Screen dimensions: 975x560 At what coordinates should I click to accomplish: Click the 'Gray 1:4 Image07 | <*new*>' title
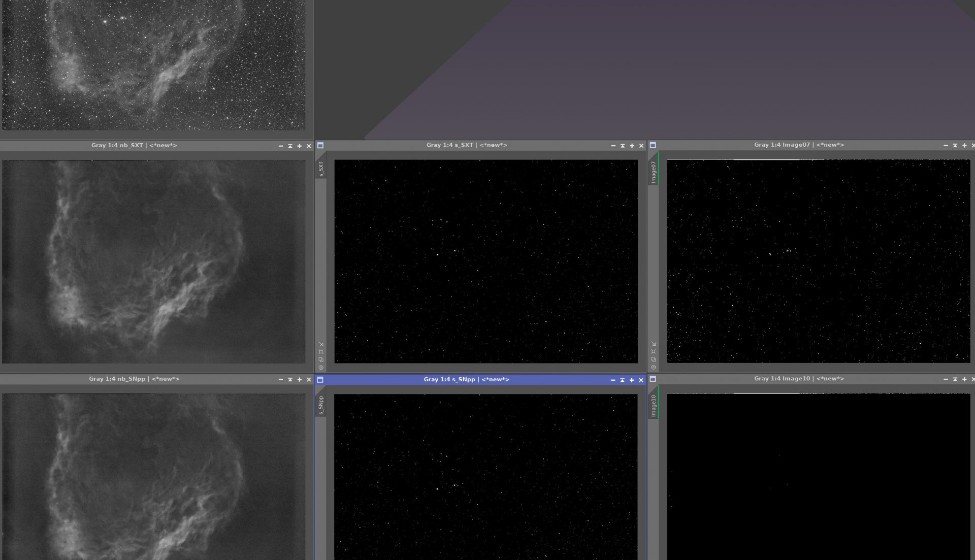tap(799, 145)
